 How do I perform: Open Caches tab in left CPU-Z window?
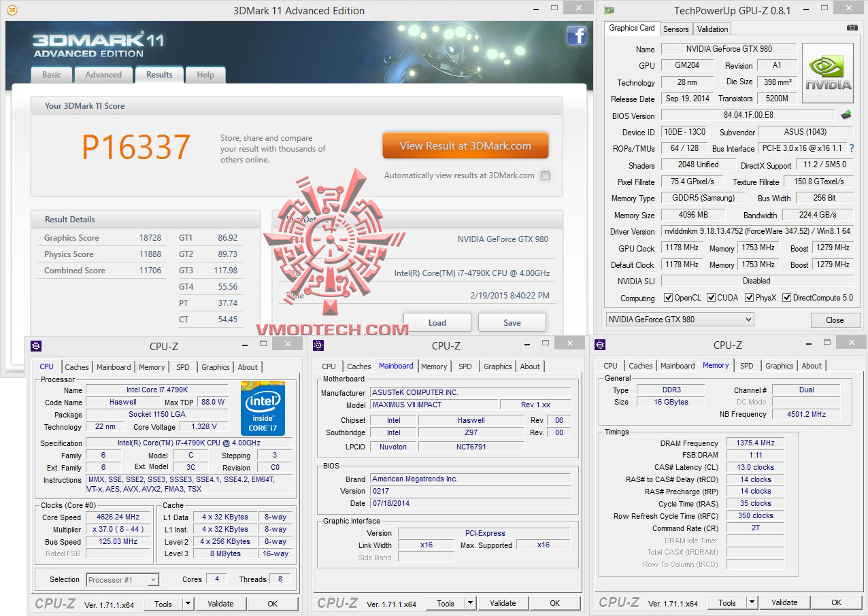point(77,367)
